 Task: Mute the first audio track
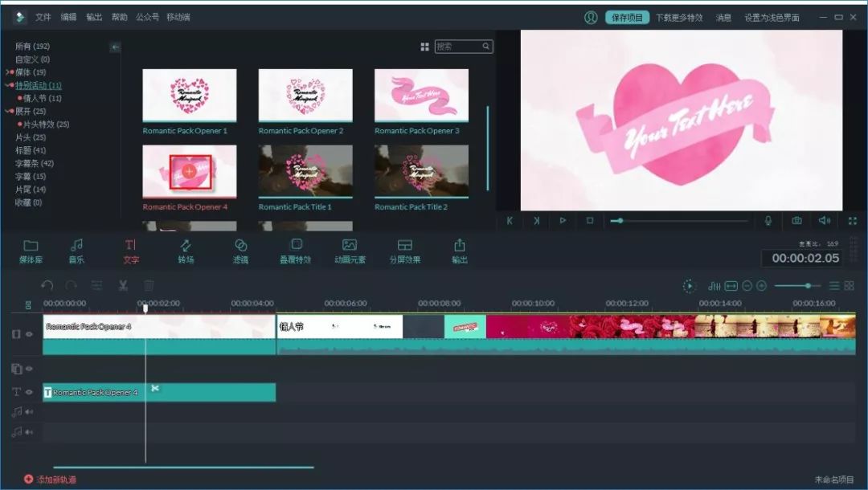(x=29, y=411)
